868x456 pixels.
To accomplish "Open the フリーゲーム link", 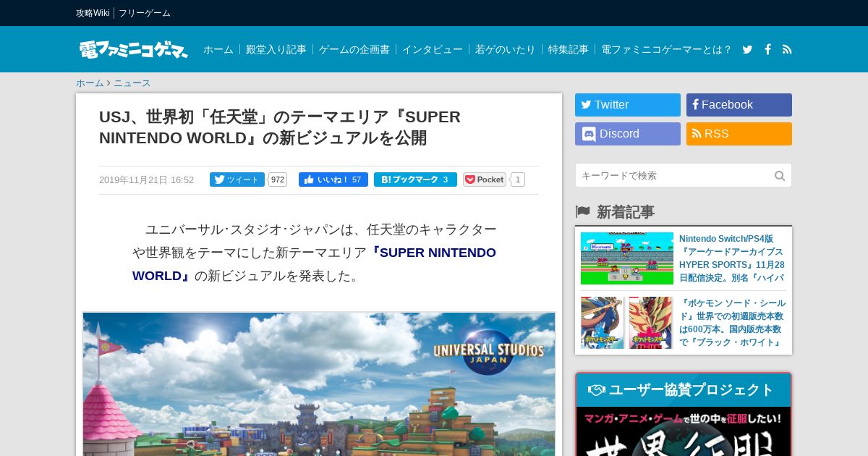I will pyautogui.click(x=145, y=13).
